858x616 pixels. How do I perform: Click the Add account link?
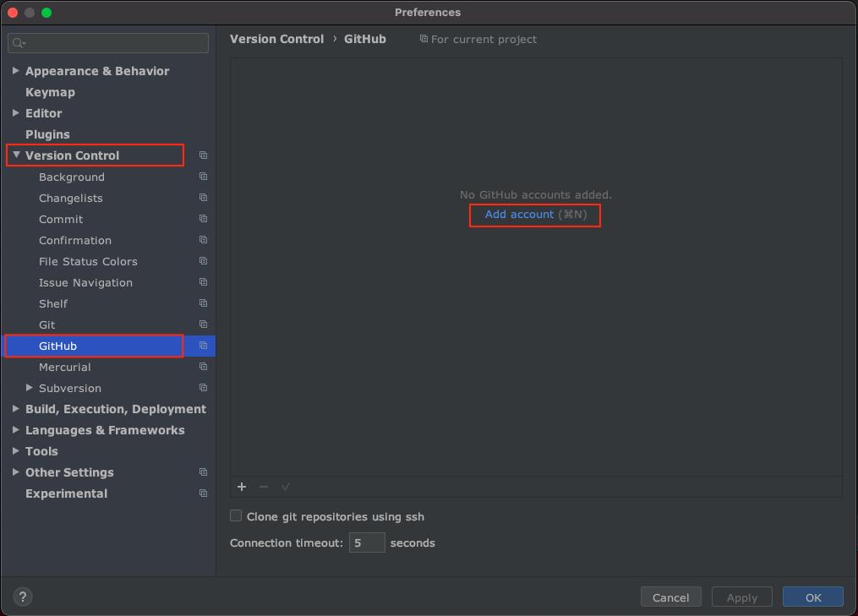tap(519, 215)
